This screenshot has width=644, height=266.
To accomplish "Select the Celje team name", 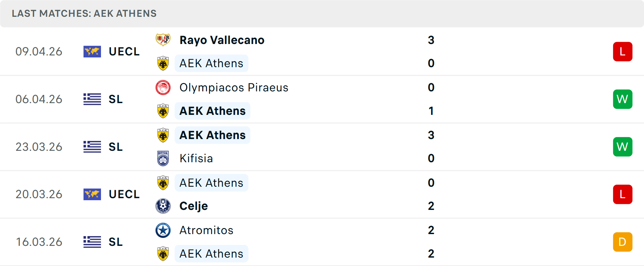I will point(193,206).
